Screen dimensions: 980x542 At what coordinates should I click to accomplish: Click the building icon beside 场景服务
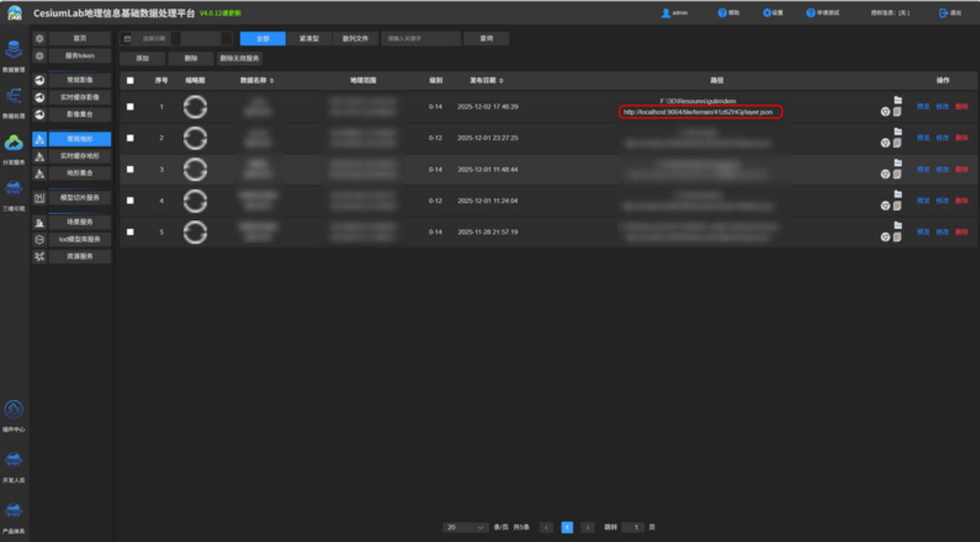(x=39, y=222)
